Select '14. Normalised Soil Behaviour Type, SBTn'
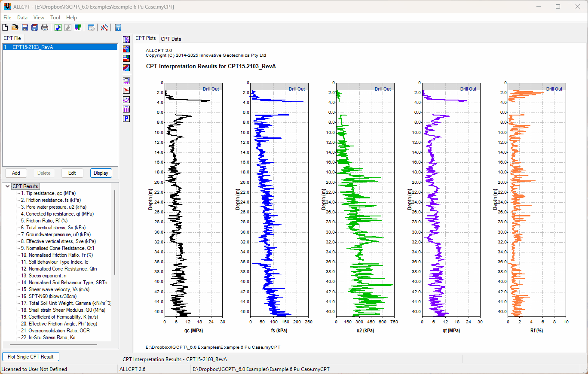The height and width of the screenshot is (374, 588). [x=64, y=283]
